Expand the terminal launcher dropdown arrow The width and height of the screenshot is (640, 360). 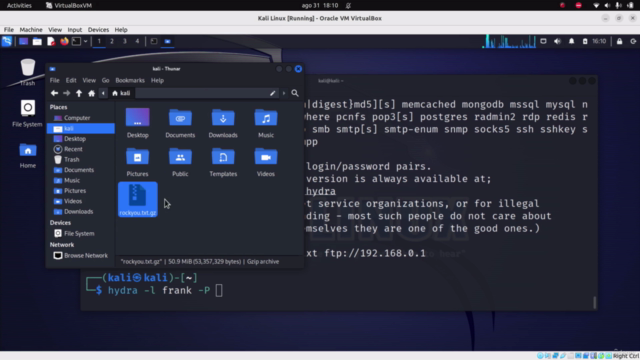pyautogui.click(x=86, y=41)
